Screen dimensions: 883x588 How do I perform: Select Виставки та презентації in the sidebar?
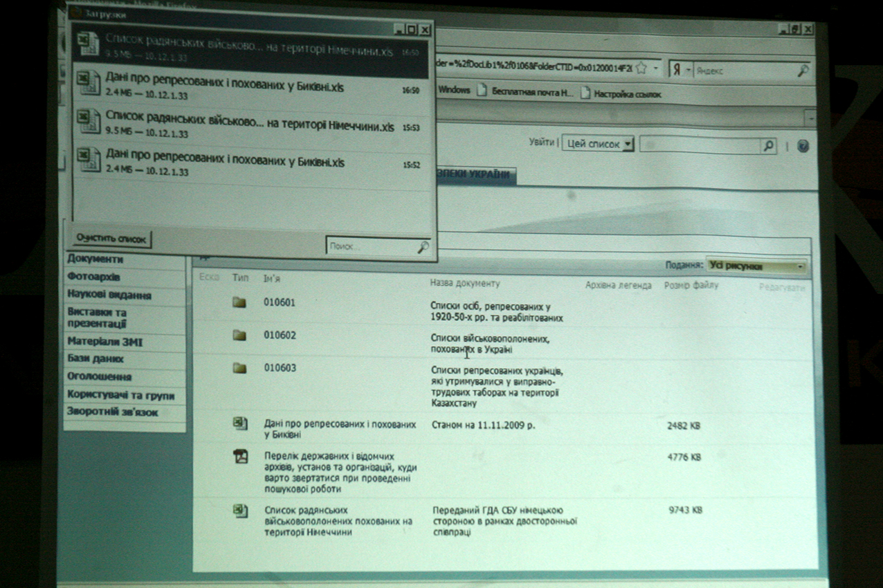pyautogui.click(x=97, y=318)
